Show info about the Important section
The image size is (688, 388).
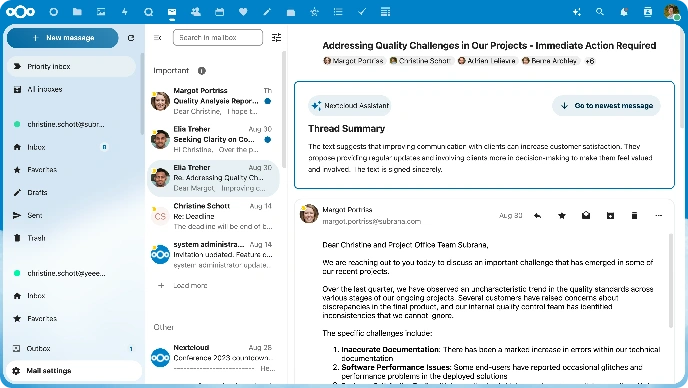click(201, 71)
